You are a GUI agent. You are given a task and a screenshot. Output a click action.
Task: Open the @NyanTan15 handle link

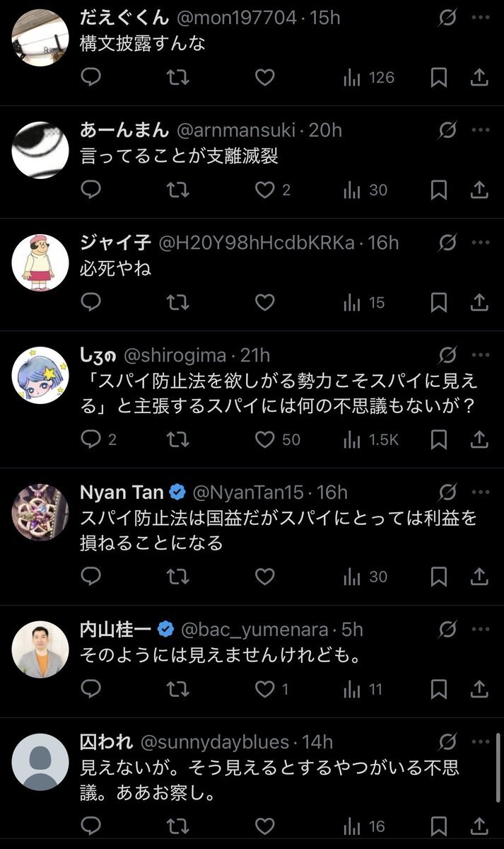[x=247, y=492]
